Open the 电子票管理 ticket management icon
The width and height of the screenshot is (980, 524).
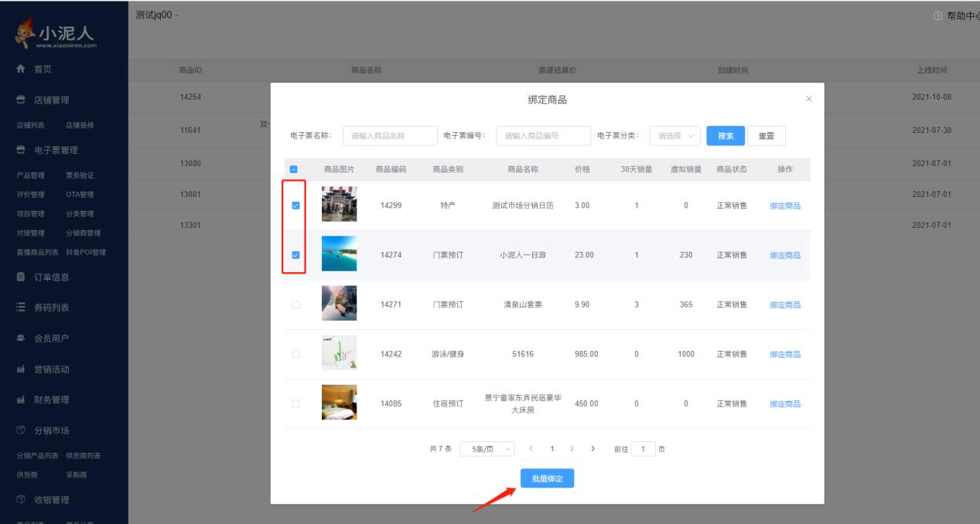[19, 149]
